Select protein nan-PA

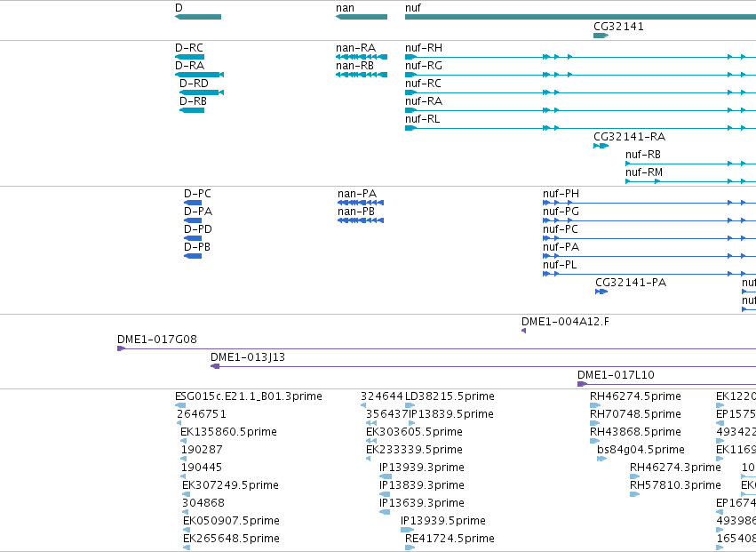click(x=361, y=203)
